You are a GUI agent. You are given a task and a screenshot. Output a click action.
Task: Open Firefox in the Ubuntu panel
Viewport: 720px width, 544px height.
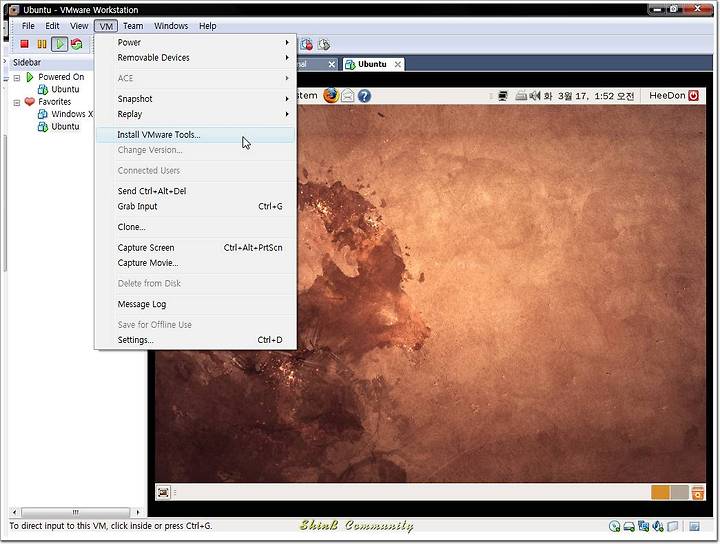click(331, 95)
